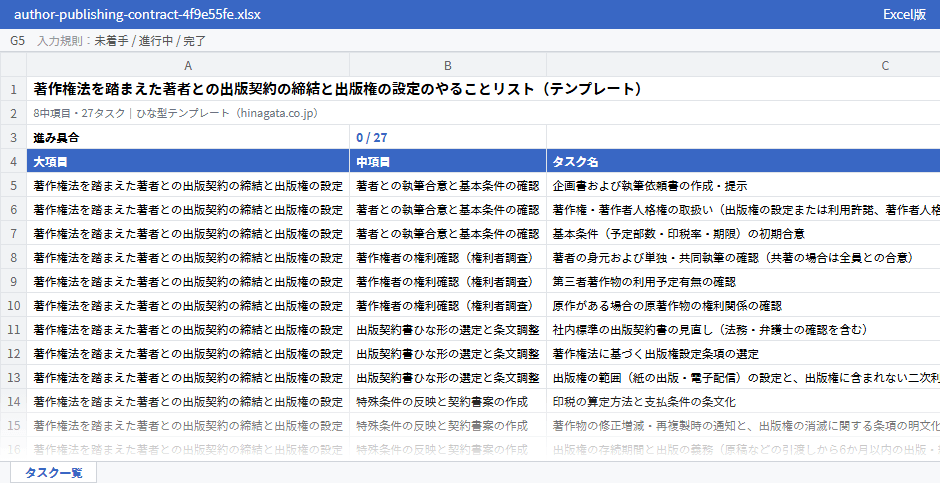
Task: Click the タスク名 header cell
Action: (743, 162)
